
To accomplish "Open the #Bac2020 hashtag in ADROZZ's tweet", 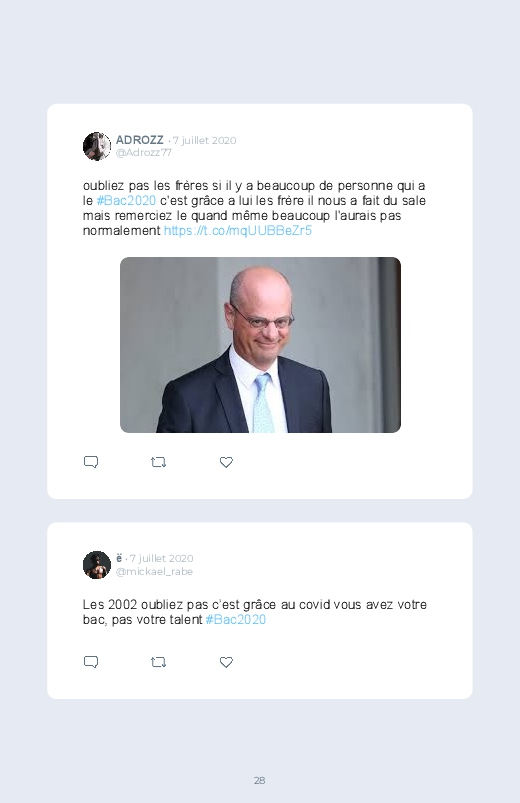I will pyautogui.click(x=126, y=200).
